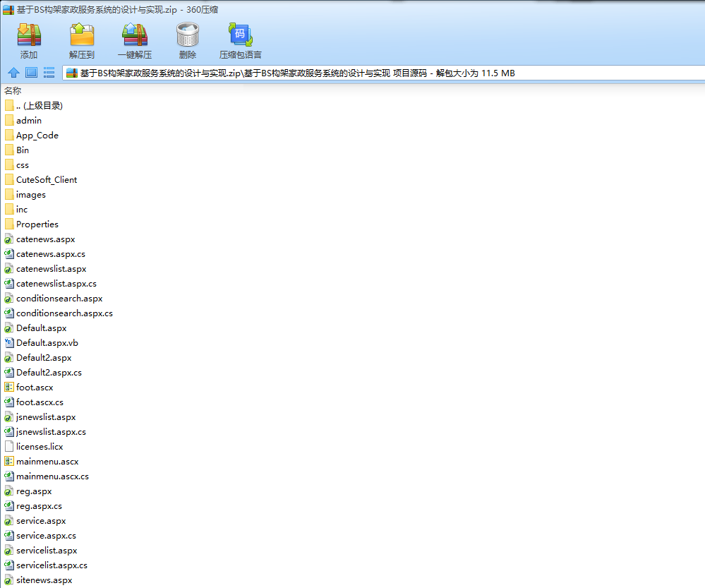Select jsnewslist.aspx file name
The width and height of the screenshot is (705, 588).
[x=46, y=417]
